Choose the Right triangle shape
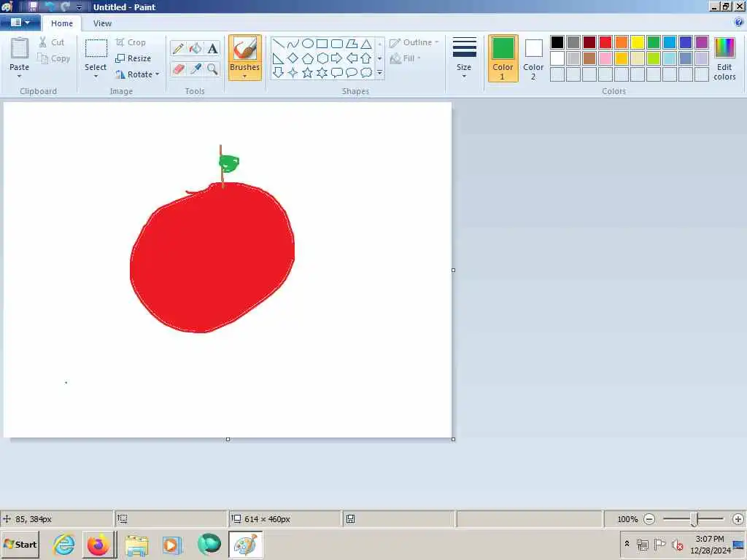 [x=279, y=58]
